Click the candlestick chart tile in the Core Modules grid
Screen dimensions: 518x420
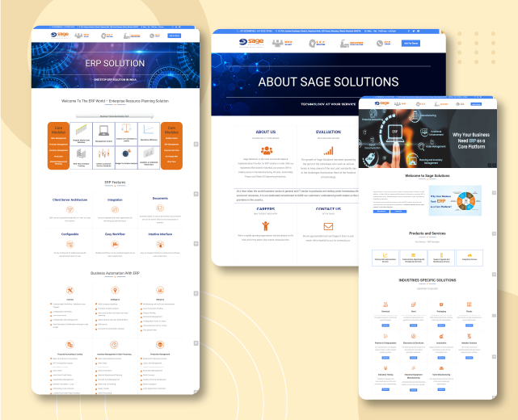coord(103,157)
